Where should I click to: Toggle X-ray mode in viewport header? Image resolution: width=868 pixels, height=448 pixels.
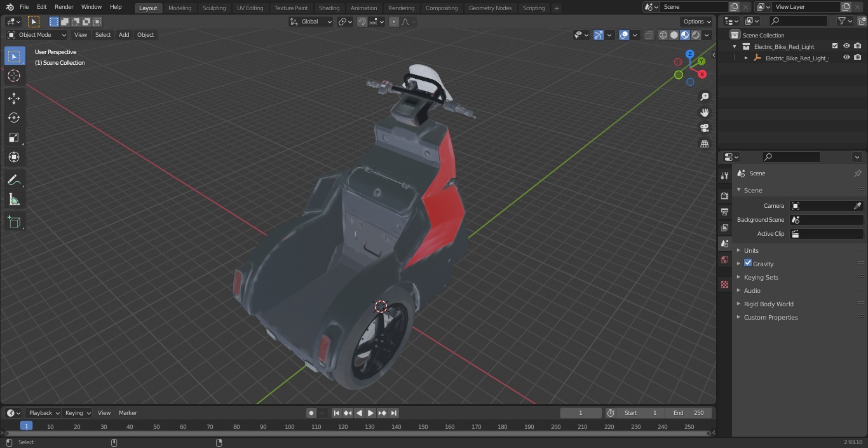point(649,35)
